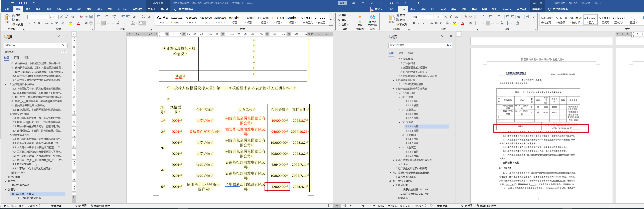644x209 pixels.
Task: Toggle Bold formatting in the left window ribbon
Action: click(29, 23)
